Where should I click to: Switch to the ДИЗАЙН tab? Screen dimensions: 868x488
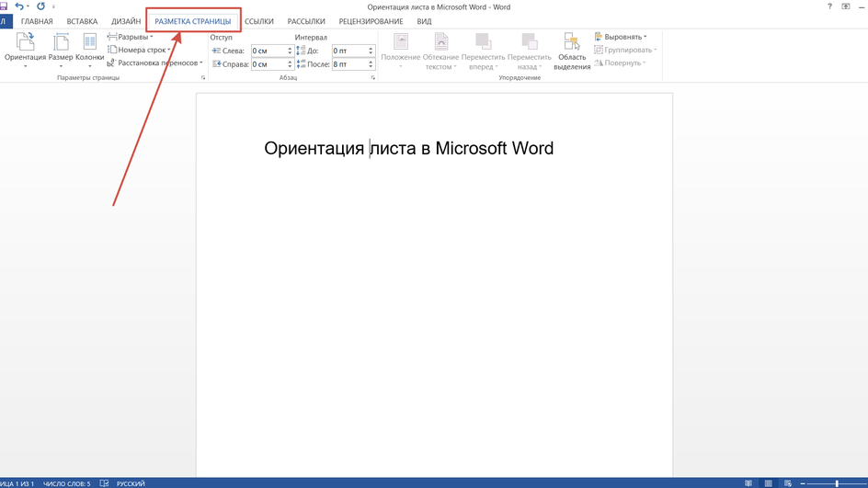126,21
